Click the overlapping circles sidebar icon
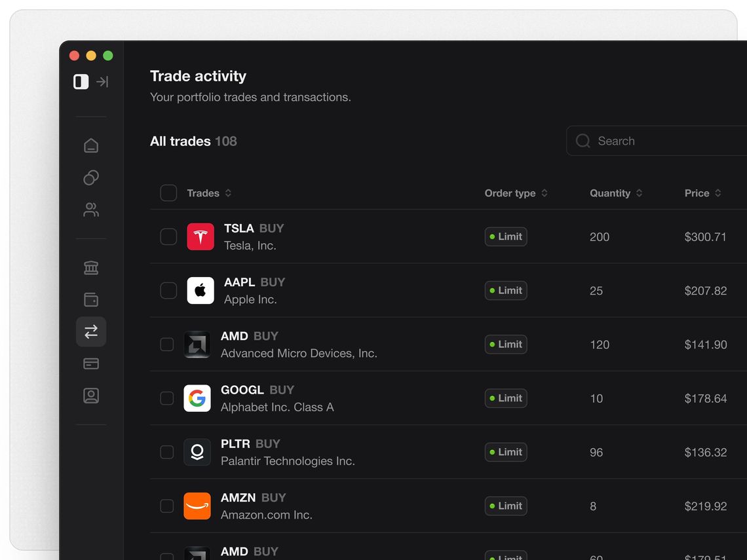The image size is (747, 560). (91, 177)
